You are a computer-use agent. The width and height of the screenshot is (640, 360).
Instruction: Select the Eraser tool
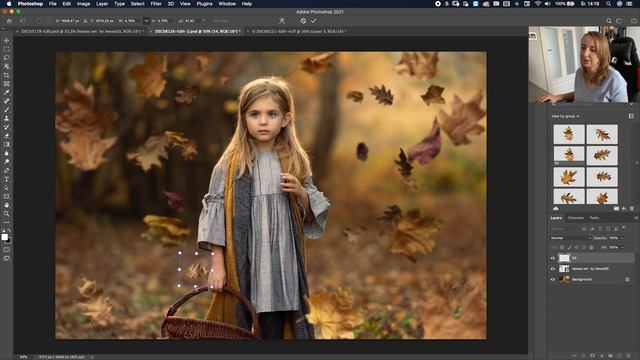pos(7,136)
